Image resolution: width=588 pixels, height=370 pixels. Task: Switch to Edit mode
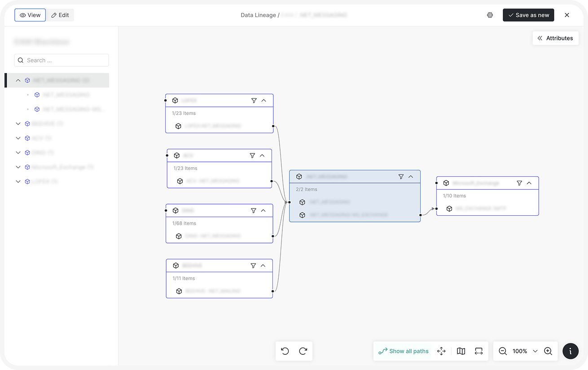pyautogui.click(x=60, y=15)
